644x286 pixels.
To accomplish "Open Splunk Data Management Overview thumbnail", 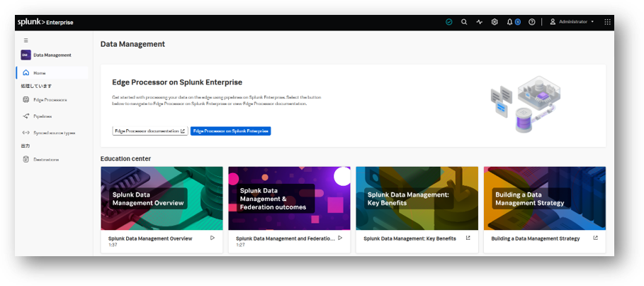I will (162, 198).
